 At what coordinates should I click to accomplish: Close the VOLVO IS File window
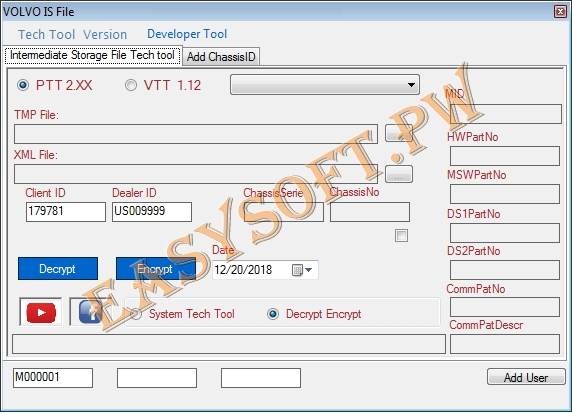tap(560, 11)
